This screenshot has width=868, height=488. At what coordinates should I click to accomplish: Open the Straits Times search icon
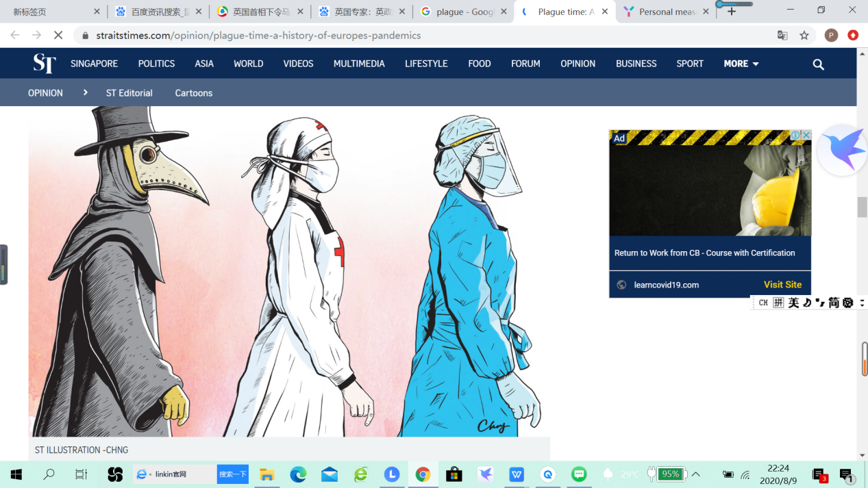(818, 64)
